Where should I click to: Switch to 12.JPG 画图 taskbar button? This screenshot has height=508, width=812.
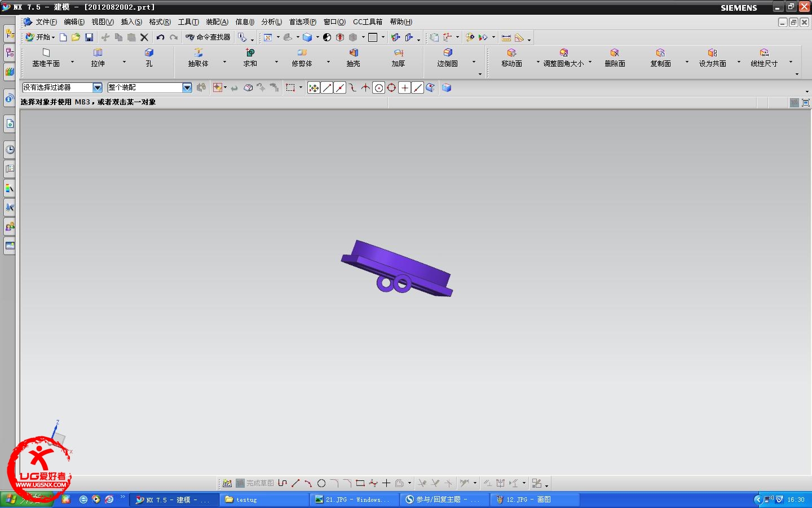536,500
